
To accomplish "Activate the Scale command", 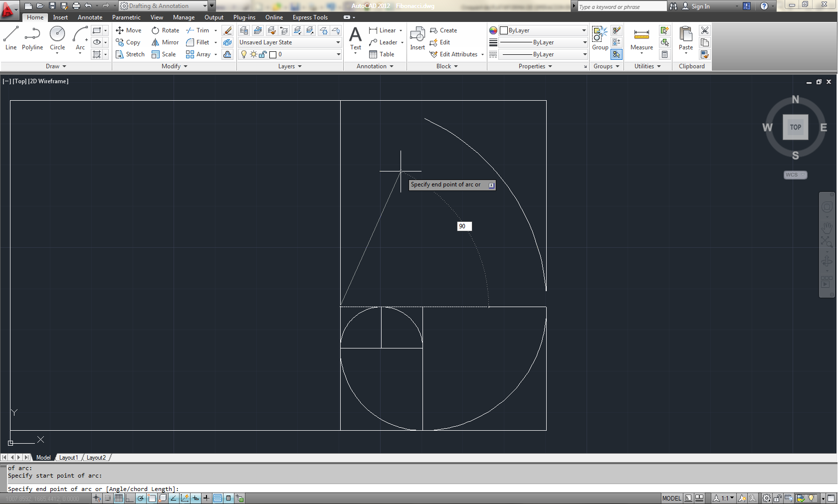I will [x=164, y=54].
